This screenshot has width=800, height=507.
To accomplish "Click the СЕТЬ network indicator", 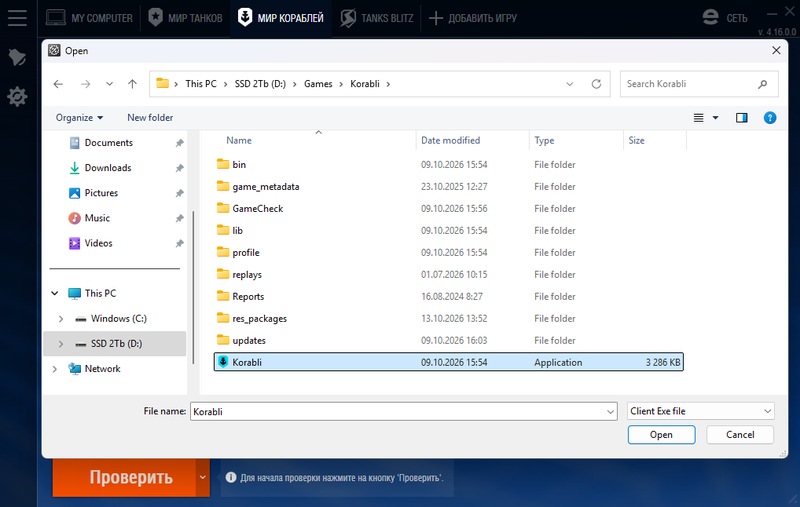I will (x=724, y=18).
